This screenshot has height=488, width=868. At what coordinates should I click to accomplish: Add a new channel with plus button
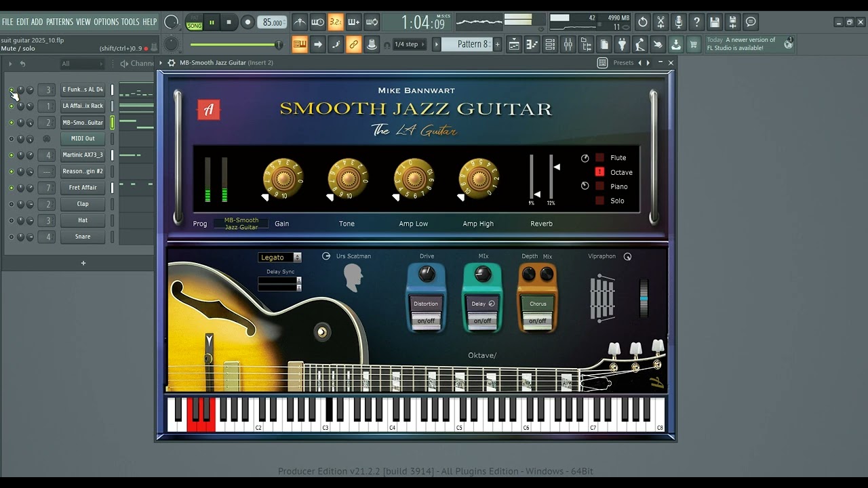(83, 263)
